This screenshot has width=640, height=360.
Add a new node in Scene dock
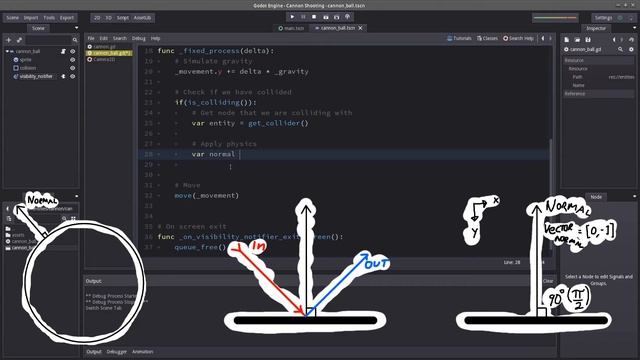(9, 40)
